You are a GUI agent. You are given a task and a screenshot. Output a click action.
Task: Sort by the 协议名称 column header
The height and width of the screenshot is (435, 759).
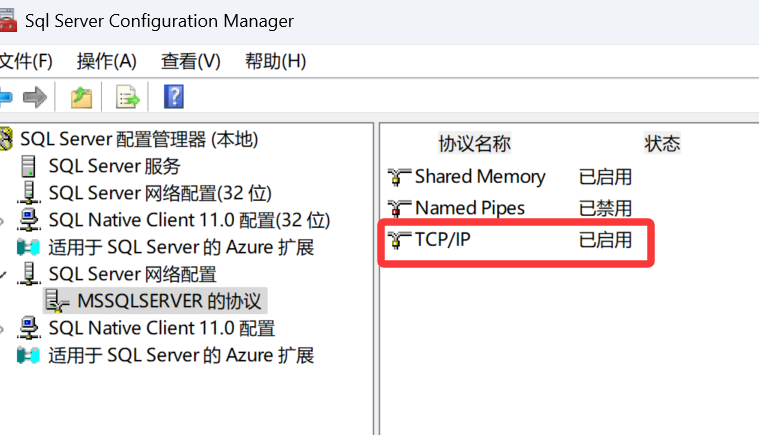(x=474, y=143)
